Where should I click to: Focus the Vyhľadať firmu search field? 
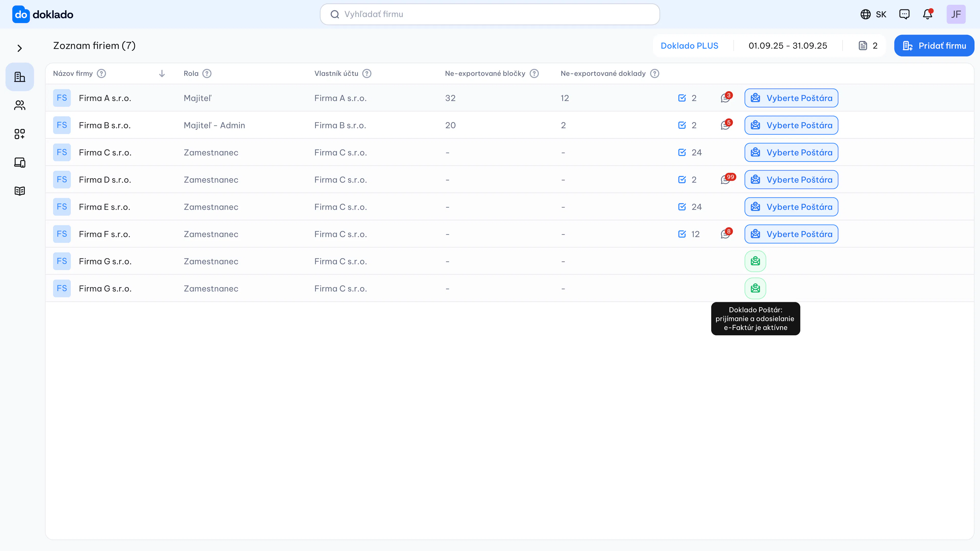coord(490,15)
